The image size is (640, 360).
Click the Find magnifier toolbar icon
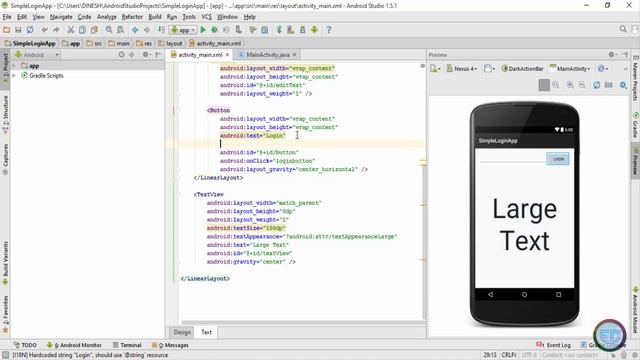click(x=109, y=30)
